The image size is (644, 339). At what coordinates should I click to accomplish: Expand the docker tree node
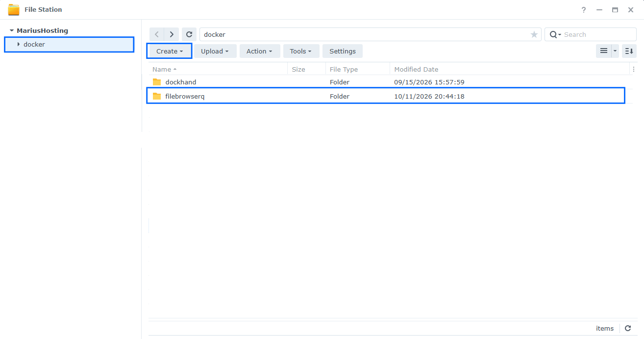point(19,44)
